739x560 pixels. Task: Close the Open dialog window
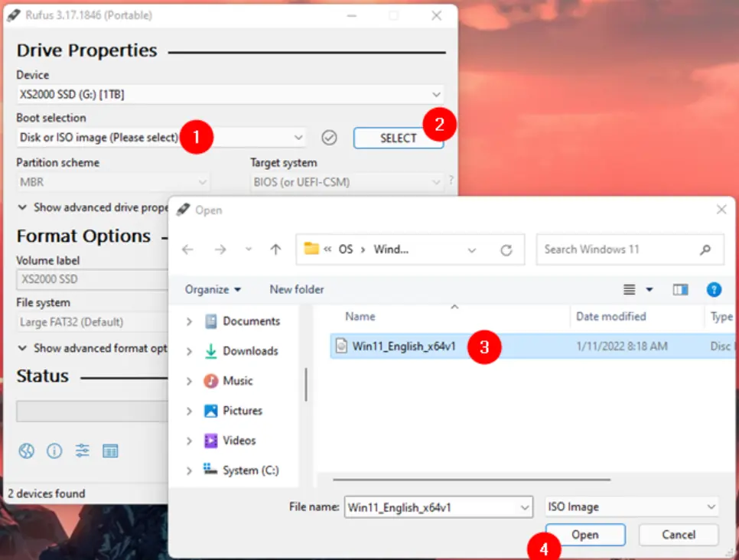pos(721,210)
